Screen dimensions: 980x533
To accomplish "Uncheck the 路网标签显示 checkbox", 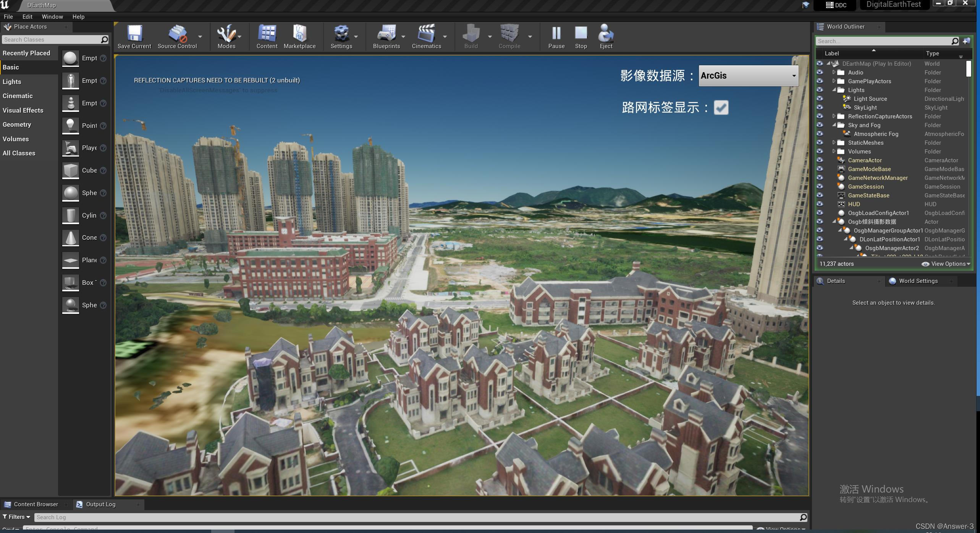I will click(721, 108).
